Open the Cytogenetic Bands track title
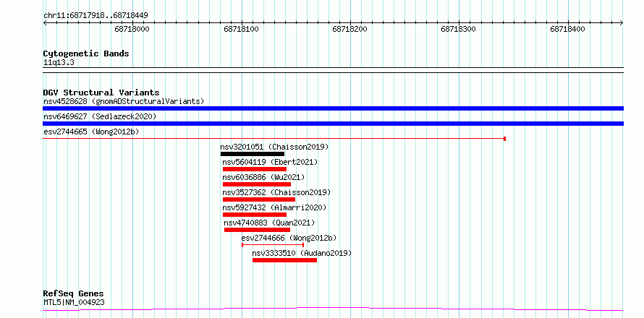The width and height of the screenshot is (644, 318). (86, 53)
